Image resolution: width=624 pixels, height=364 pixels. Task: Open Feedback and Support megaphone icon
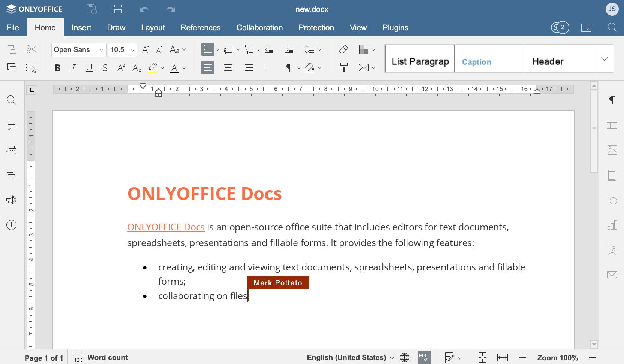tap(11, 200)
